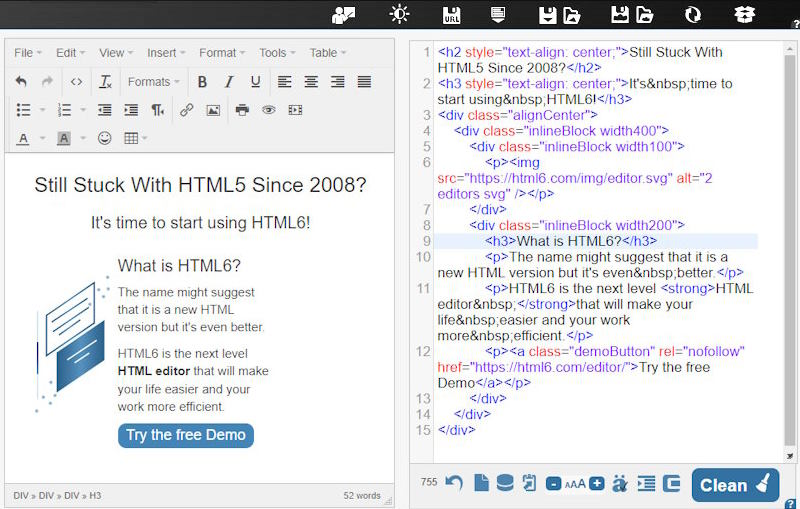Click the text color A icon

point(23,138)
